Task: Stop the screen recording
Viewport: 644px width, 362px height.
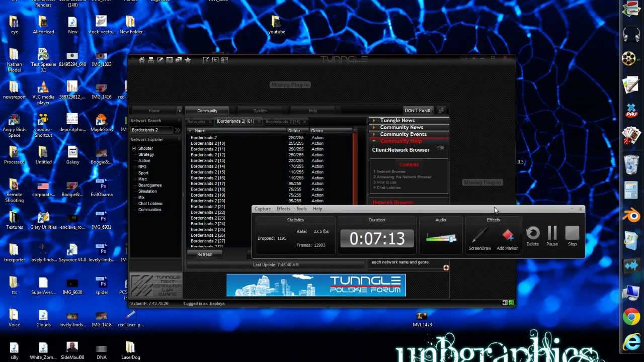Action: click(572, 236)
